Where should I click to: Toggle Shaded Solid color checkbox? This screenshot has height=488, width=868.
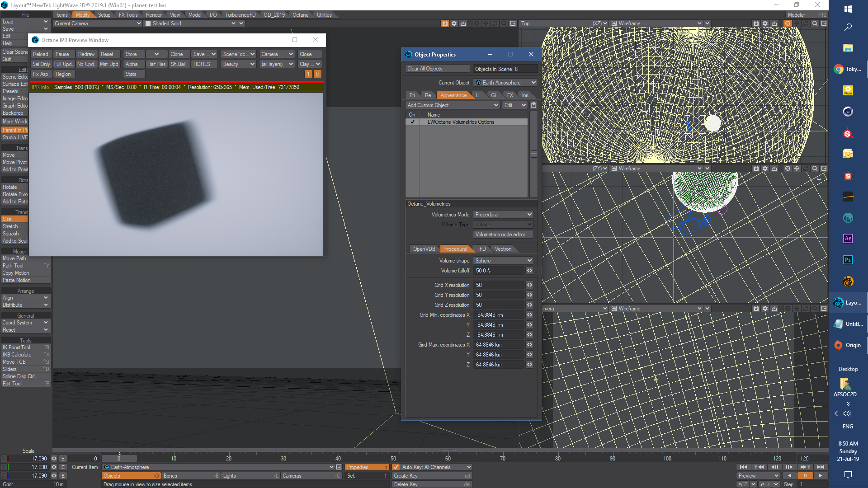pyautogui.click(x=148, y=23)
